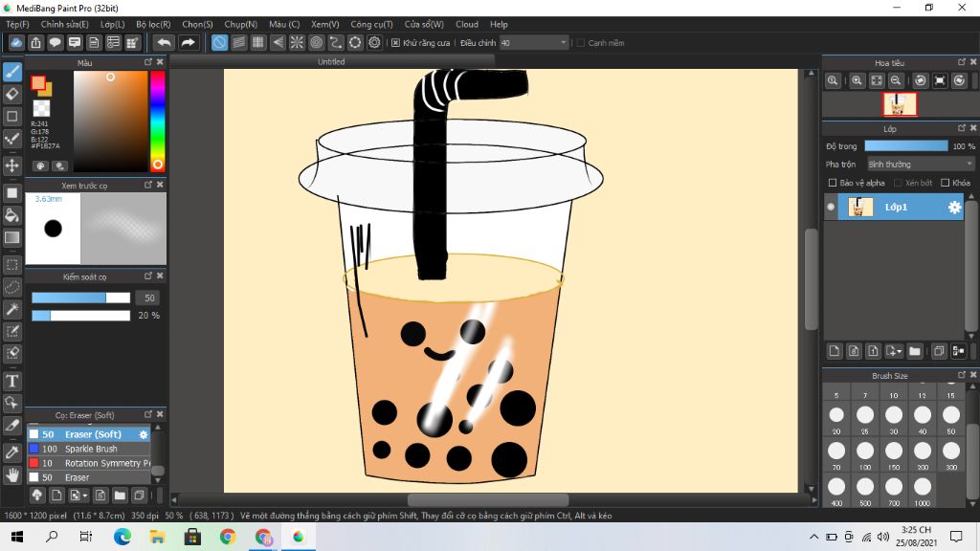Select the Magic Wand tool
This screenshot has width=980, height=551.
(12, 309)
